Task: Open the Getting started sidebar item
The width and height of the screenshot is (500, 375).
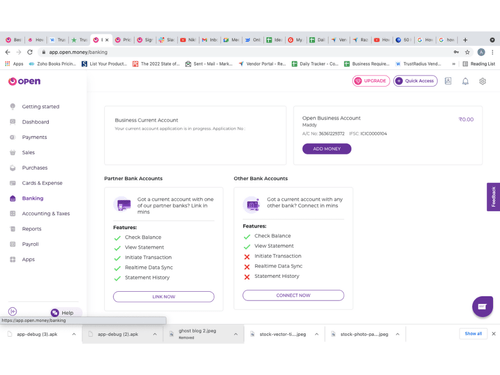Action: (x=40, y=107)
